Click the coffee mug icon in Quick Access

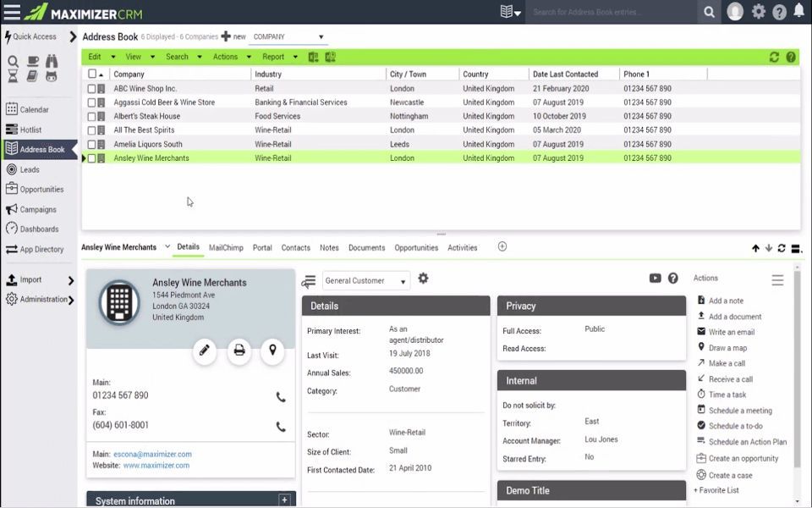(x=33, y=61)
